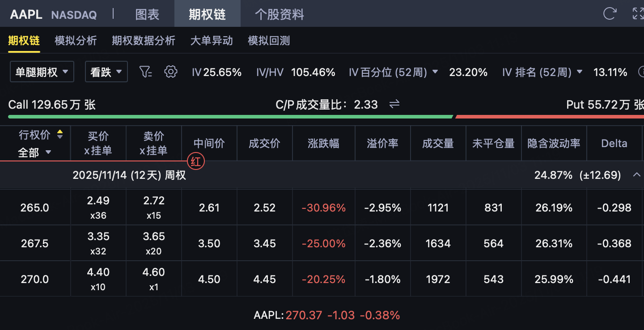The height and width of the screenshot is (330, 644).
Task: Switch to the 个股资料 tab
Action: pyautogui.click(x=279, y=14)
